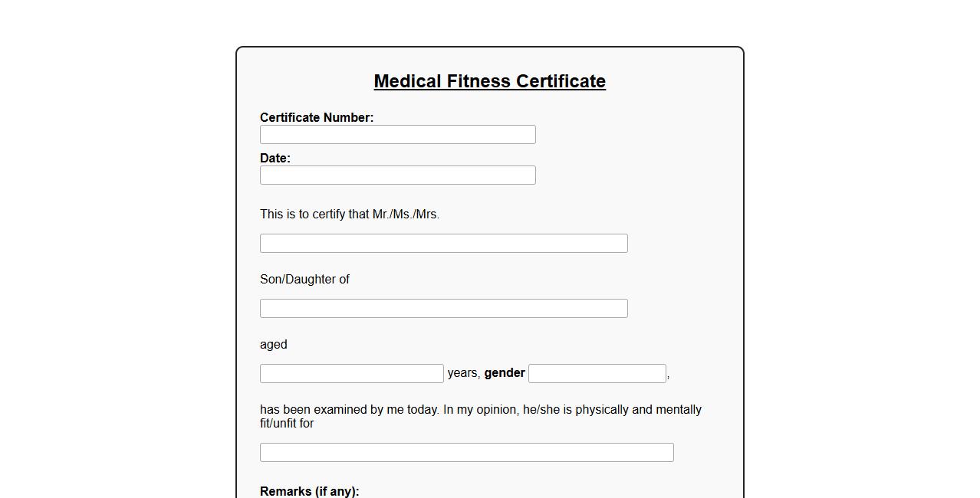The image size is (980, 498).
Task: Focus the Date text field
Action: pos(397,175)
